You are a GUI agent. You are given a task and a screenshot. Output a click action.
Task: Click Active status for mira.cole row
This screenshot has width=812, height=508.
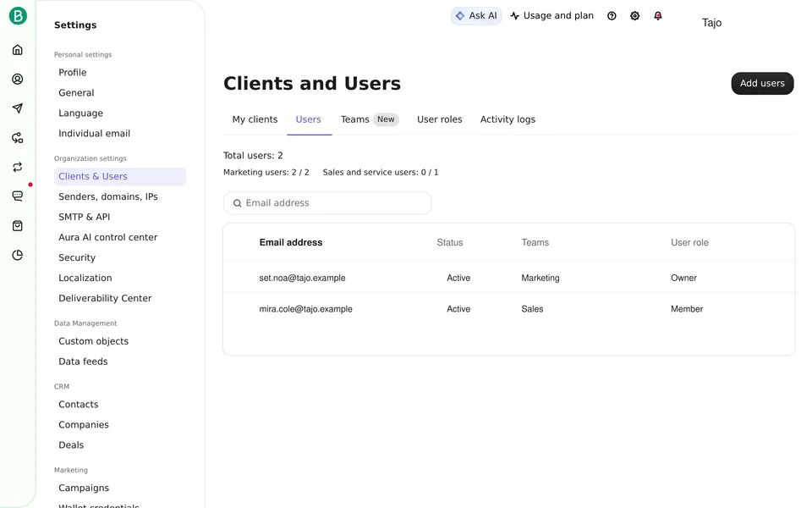click(x=458, y=309)
